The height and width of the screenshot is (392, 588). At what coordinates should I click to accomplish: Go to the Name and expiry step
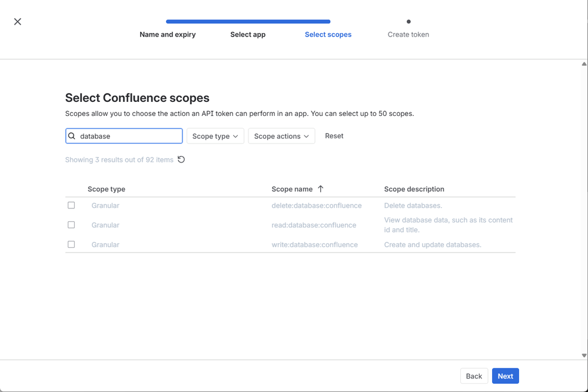click(168, 35)
